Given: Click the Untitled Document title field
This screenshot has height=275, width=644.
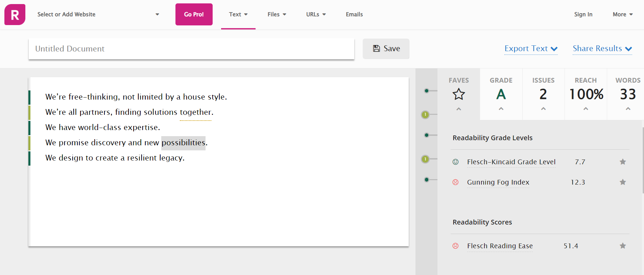Looking at the screenshot, I should (x=191, y=49).
